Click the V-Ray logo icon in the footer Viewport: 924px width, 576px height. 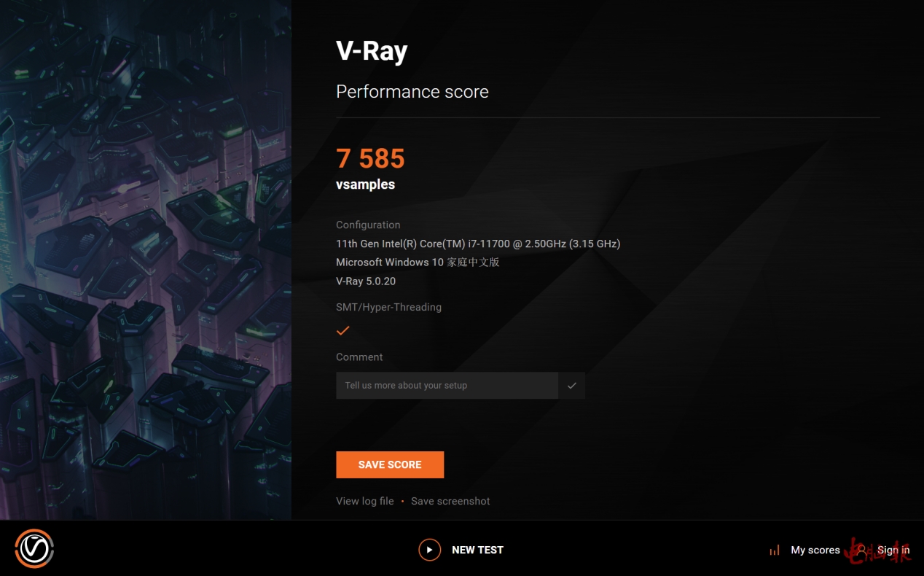pyautogui.click(x=34, y=548)
